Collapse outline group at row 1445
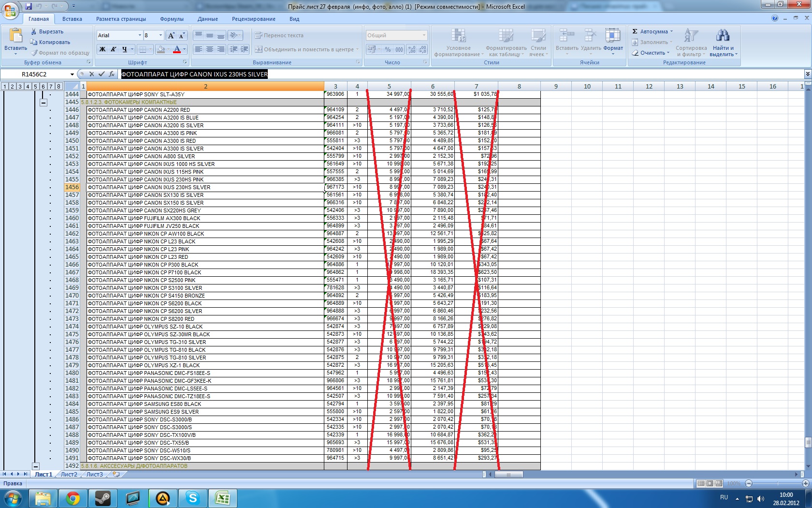Screen dimensions: 812x508 pyautogui.click(x=43, y=102)
